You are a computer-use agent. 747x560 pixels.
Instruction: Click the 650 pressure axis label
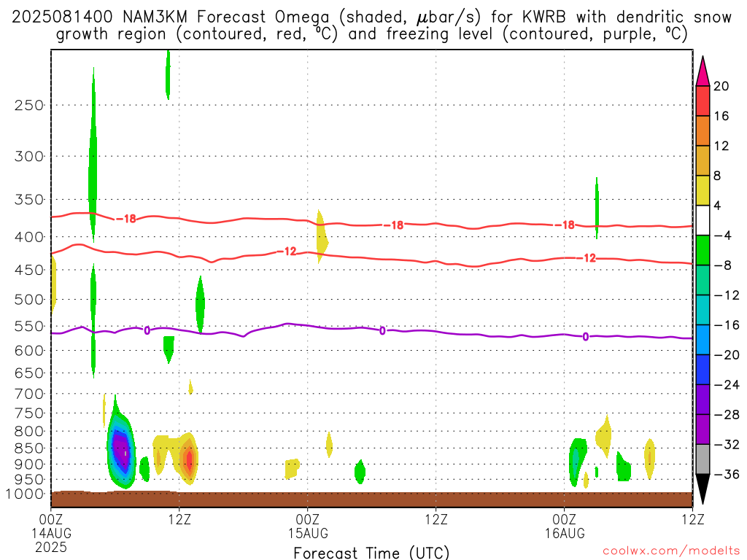tap(29, 373)
